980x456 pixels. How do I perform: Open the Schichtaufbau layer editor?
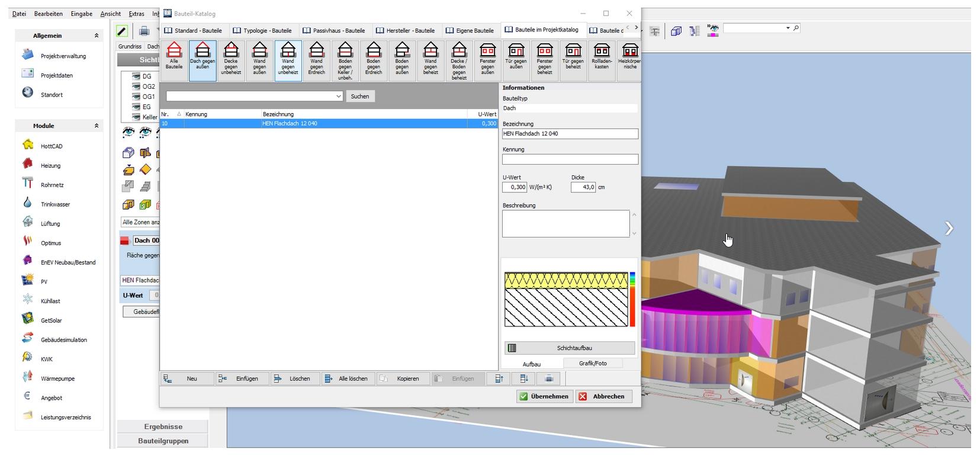coord(570,348)
